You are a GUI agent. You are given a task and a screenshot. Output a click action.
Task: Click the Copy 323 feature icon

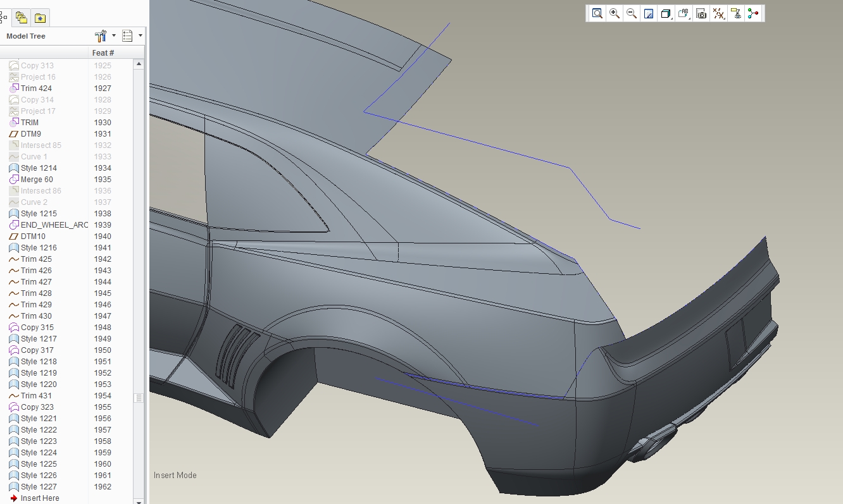(14, 407)
